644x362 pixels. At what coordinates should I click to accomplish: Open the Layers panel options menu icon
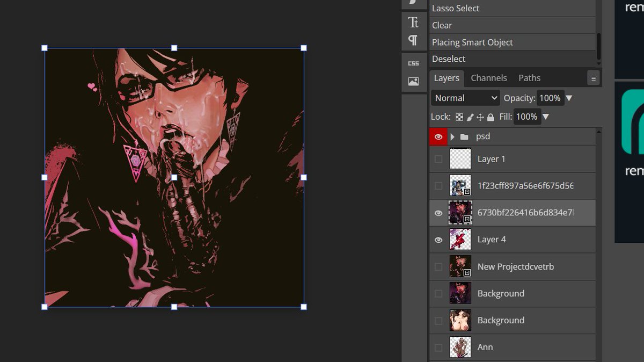[x=594, y=78]
